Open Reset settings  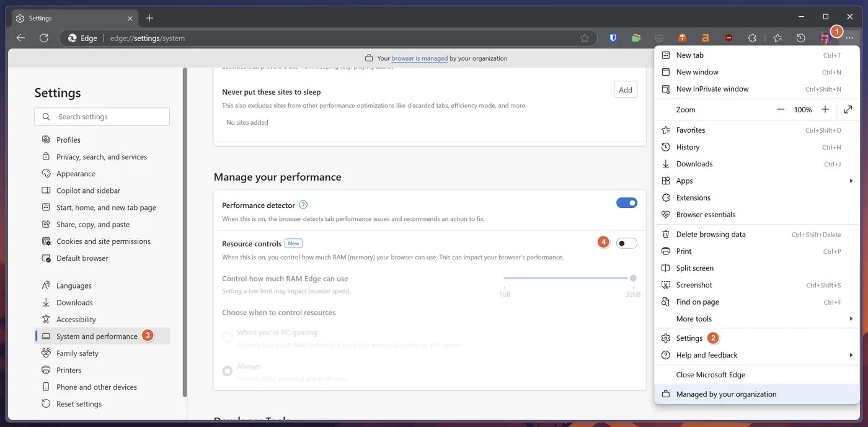pos(102,403)
